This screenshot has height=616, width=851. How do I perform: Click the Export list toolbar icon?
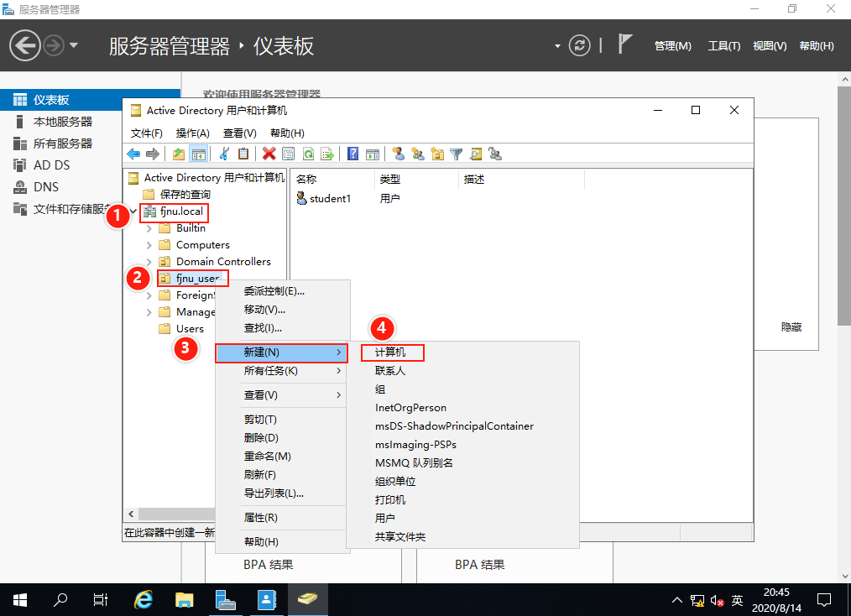[327, 154]
